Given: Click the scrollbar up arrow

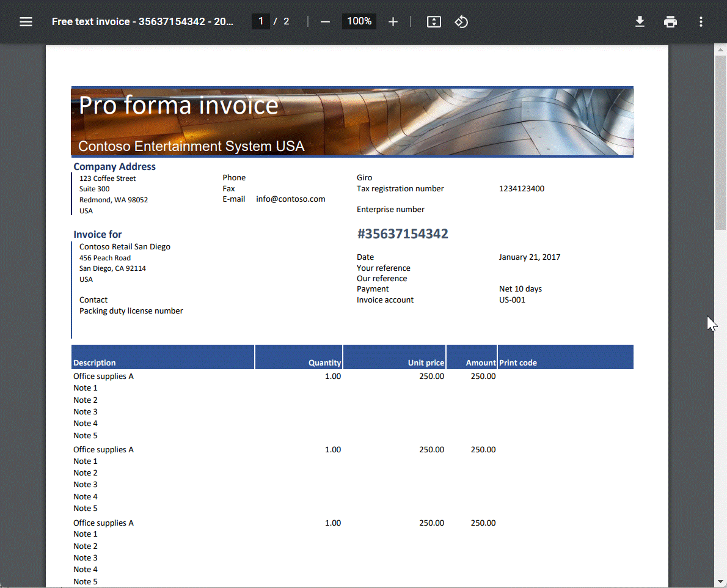Looking at the screenshot, I should coord(718,49).
